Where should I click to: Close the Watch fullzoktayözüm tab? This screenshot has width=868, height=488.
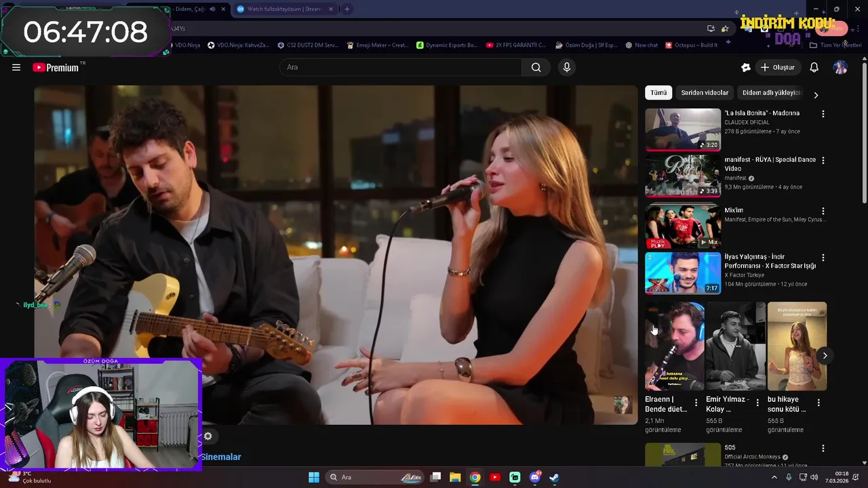coord(331,9)
